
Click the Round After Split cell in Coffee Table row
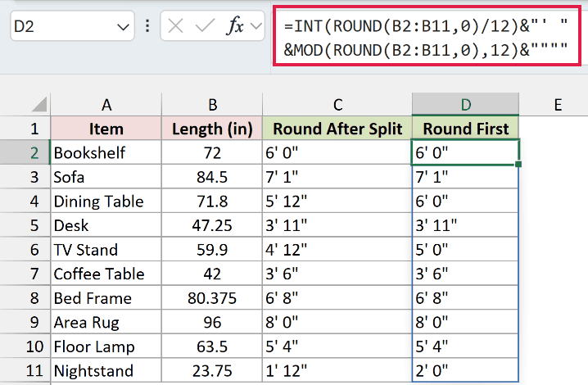tap(337, 273)
